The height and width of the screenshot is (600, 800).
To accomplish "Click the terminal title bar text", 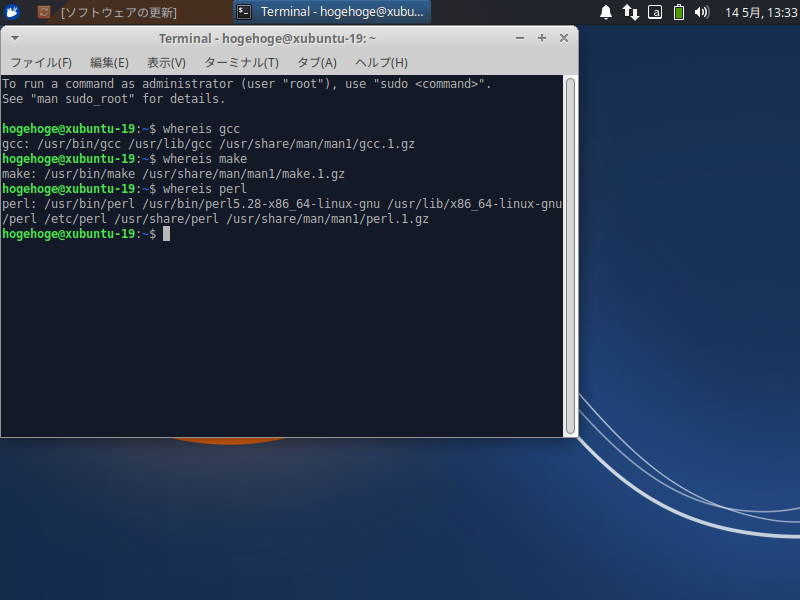I will pyautogui.click(x=267, y=39).
